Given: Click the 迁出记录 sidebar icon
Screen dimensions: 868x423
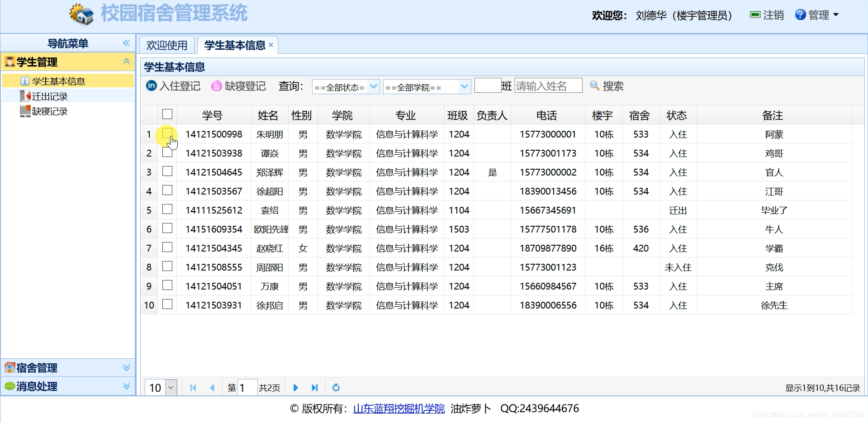Looking at the screenshot, I should [25, 96].
